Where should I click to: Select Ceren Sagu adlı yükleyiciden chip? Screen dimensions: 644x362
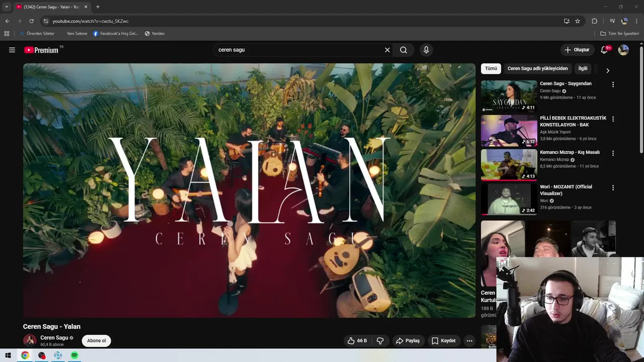point(537,68)
